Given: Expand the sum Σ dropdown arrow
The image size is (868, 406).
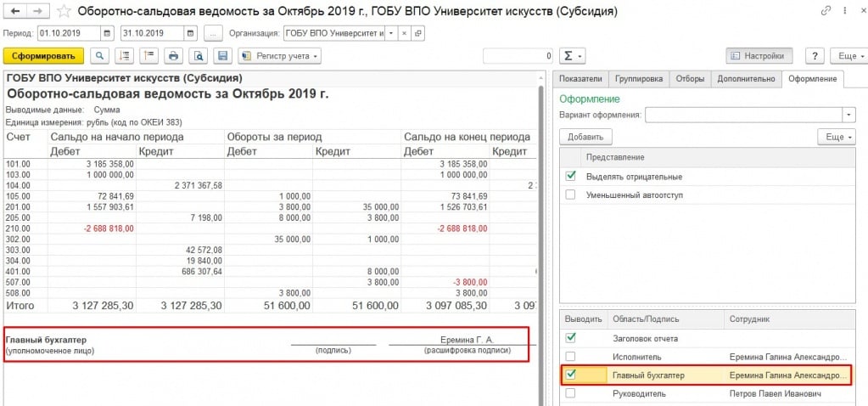Looking at the screenshot, I should pyautogui.click(x=580, y=56).
